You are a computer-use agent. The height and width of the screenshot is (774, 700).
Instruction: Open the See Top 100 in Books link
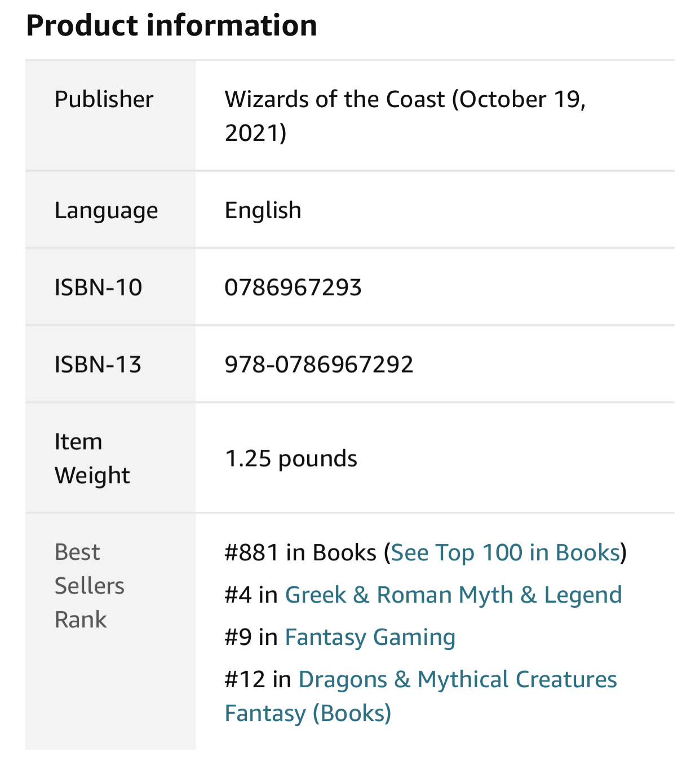pyautogui.click(x=505, y=553)
